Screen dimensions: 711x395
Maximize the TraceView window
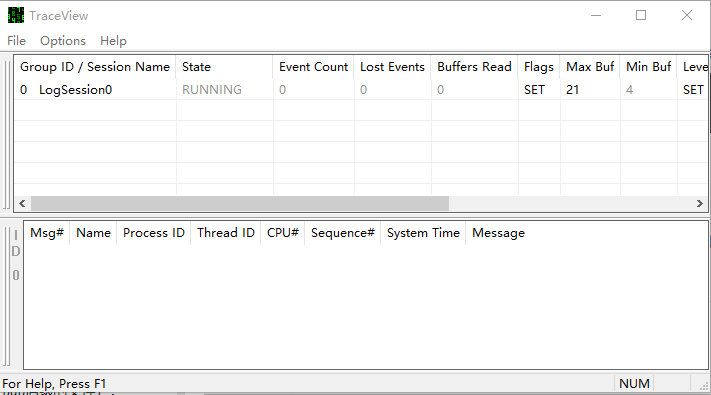pos(641,15)
